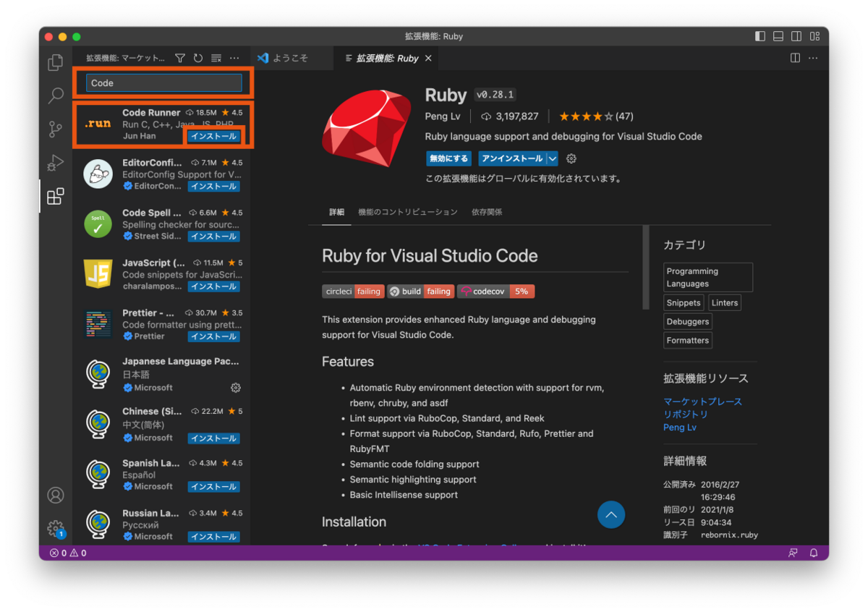Viewport: 868px width, 612px height.
Task: Select the 詳細 tab
Action: click(x=337, y=212)
